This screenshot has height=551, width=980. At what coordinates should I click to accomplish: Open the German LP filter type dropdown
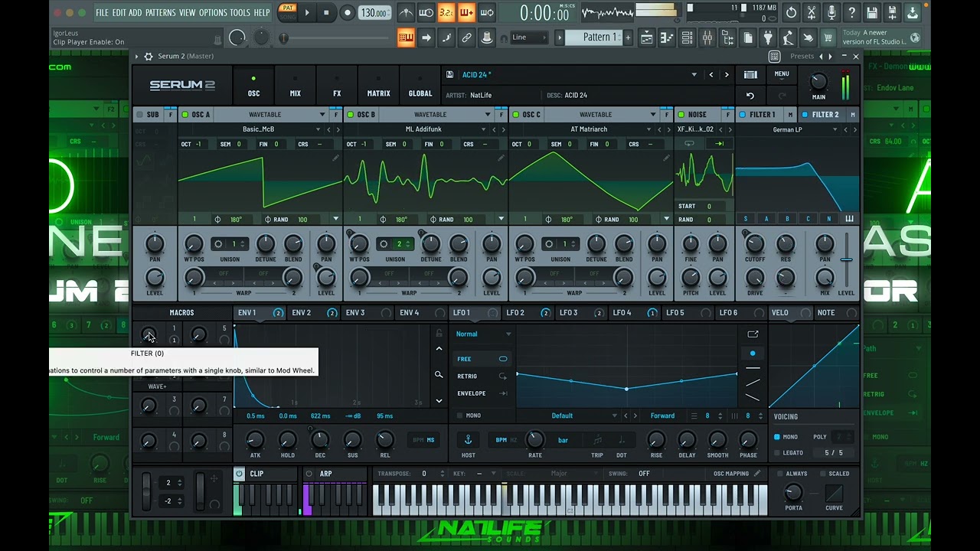[835, 129]
